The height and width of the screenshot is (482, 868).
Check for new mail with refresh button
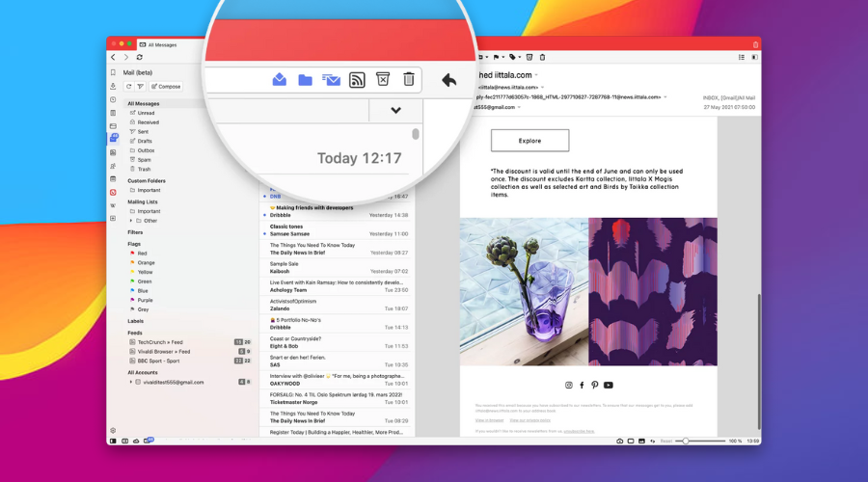point(128,87)
